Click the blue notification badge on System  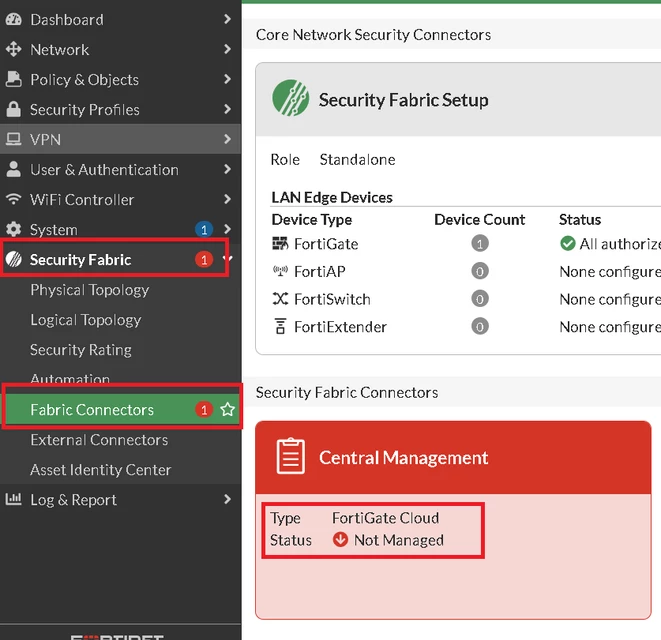204,229
